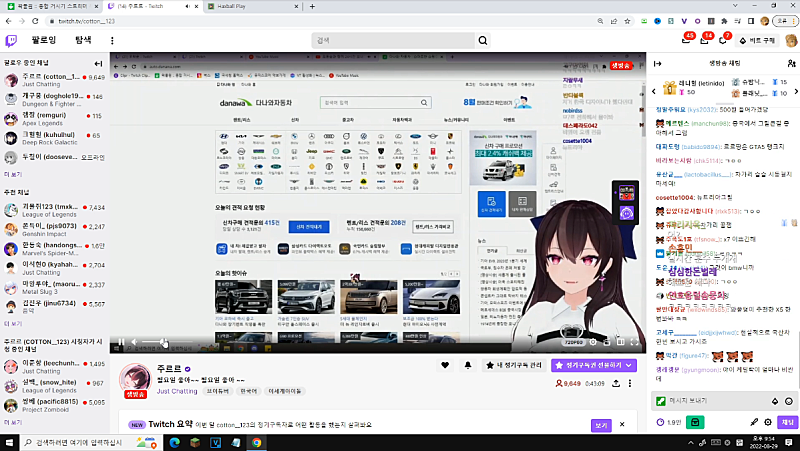The image size is (800, 451).
Task: Click the heart follow icon
Action: click(x=446, y=366)
